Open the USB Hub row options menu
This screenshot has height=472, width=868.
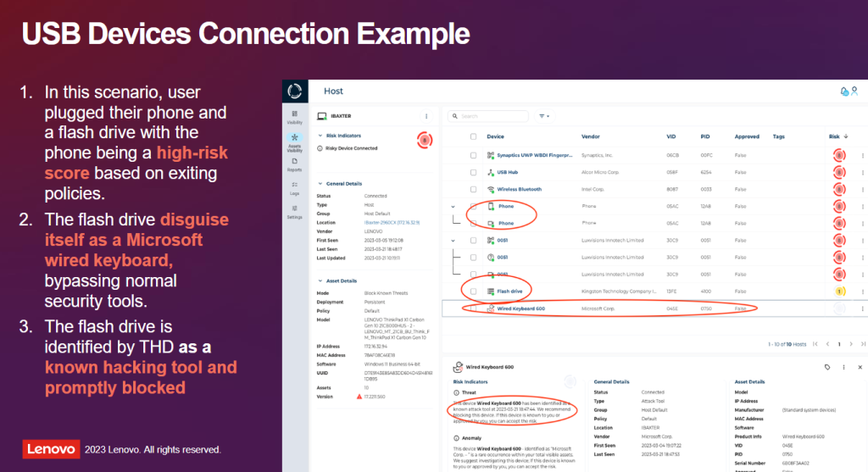862,172
